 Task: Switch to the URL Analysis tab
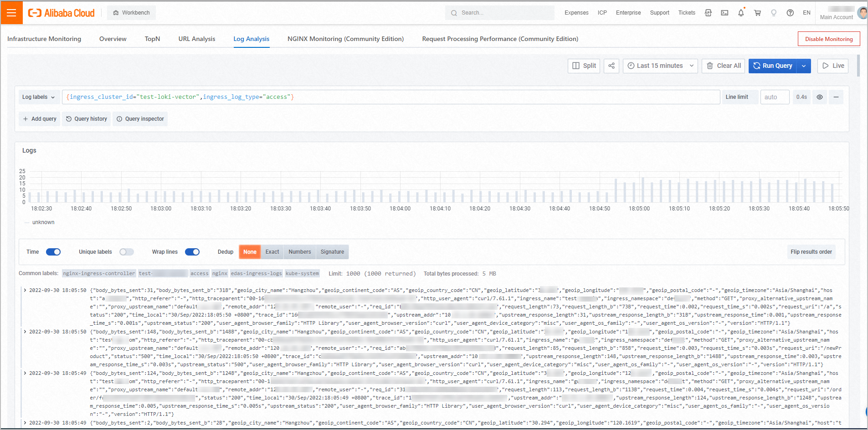(197, 39)
